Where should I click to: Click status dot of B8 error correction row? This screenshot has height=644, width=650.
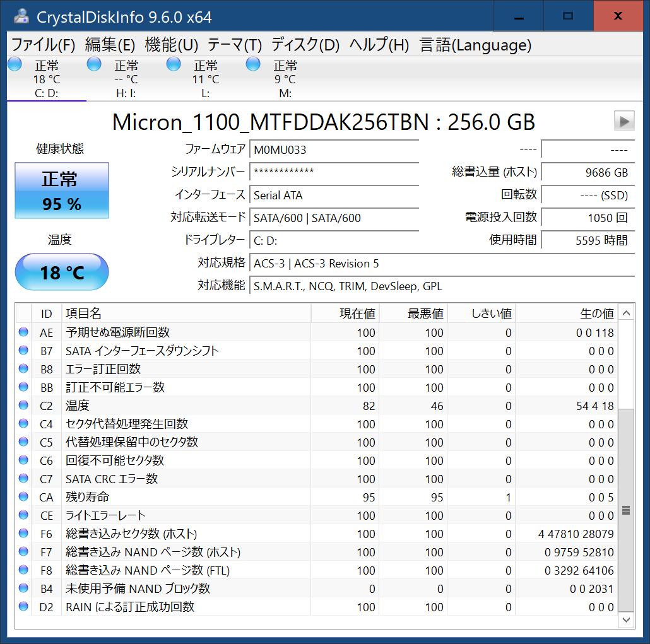point(23,368)
